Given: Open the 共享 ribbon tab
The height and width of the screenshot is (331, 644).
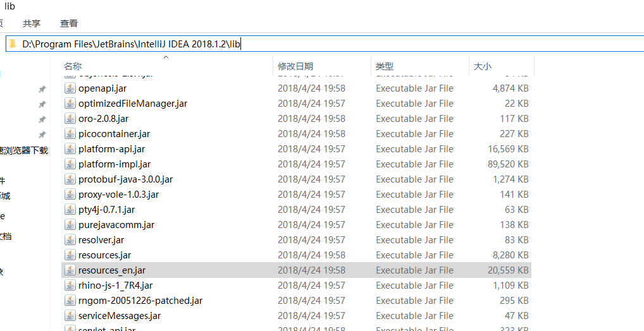Looking at the screenshot, I should [x=32, y=23].
